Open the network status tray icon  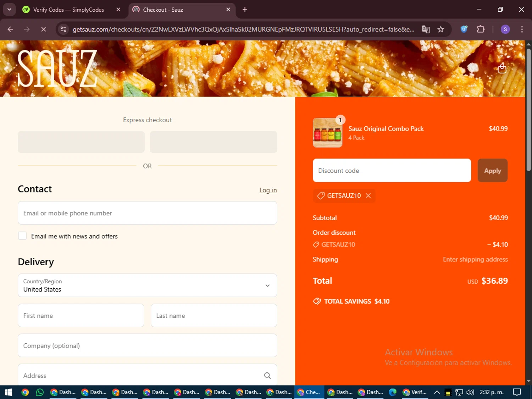[x=459, y=392]
